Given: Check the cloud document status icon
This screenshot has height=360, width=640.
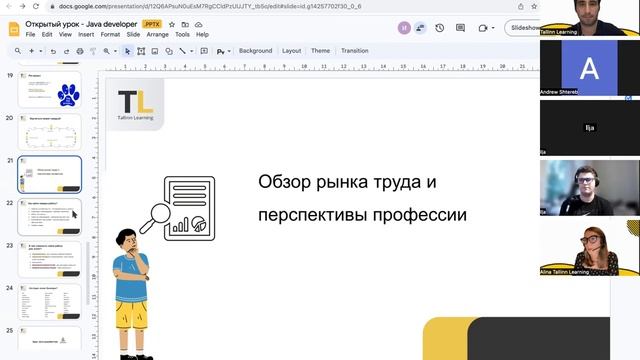Looking at the screenshot, I should coord(199,24).
